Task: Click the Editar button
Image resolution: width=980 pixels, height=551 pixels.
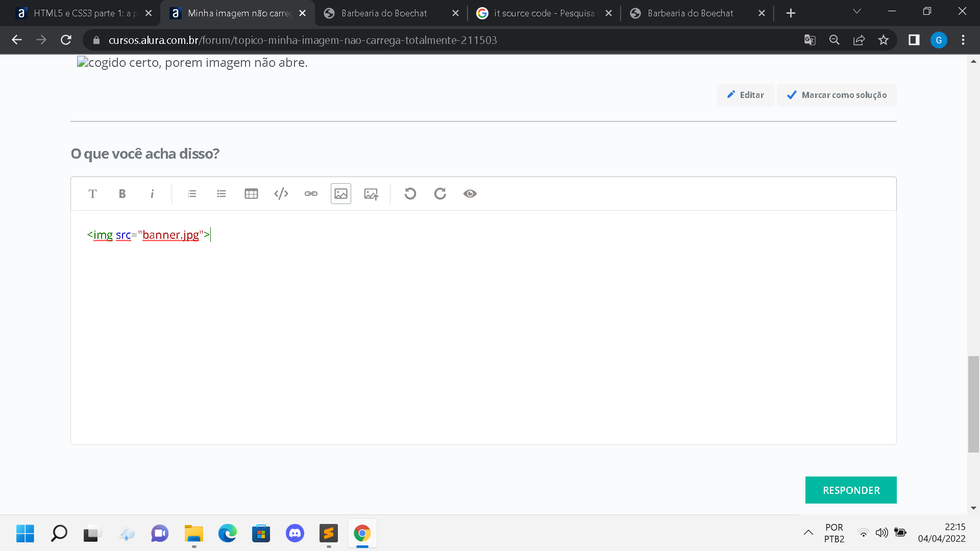Action: [x=745, y=95]
